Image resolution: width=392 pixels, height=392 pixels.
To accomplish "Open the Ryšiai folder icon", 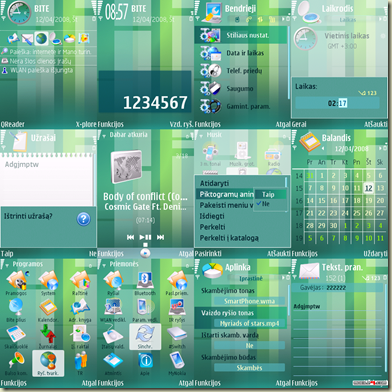I will pos(113,280).
